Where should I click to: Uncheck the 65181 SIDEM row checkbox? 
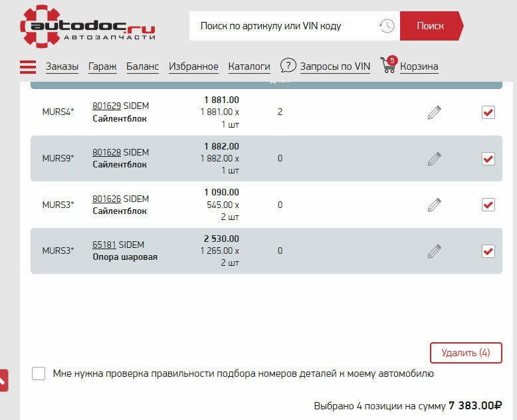click(488, 251)
